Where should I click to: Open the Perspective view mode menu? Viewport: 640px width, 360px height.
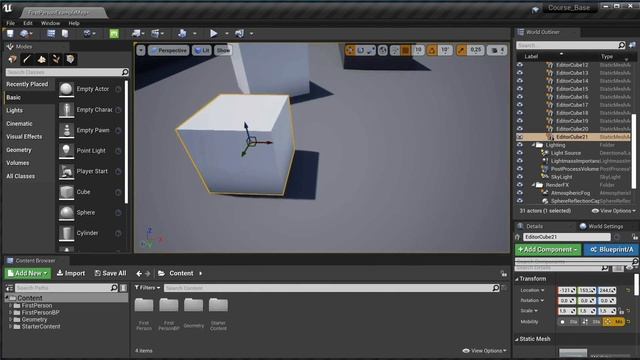(168, 50)
